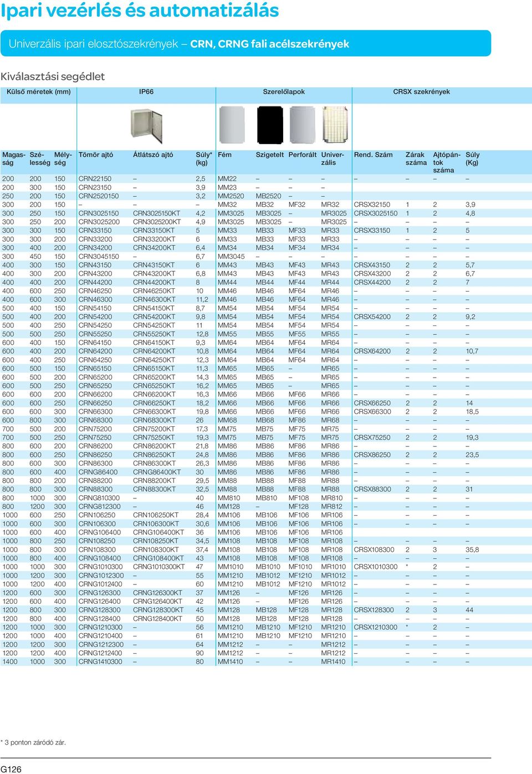Click the cell 'CRNG1212400'
The height and width of the screenshot is (774, 532).
[100, 653]
